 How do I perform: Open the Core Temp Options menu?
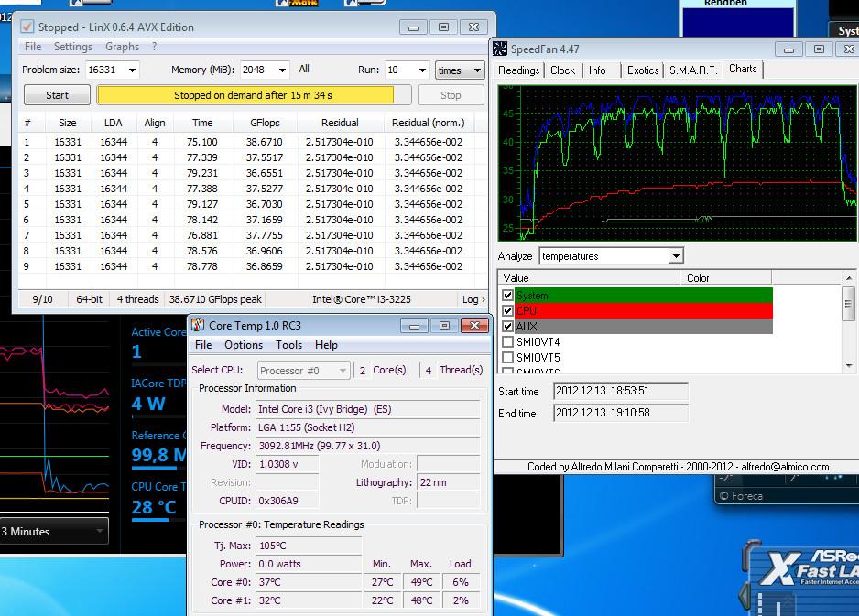point(244,345)
